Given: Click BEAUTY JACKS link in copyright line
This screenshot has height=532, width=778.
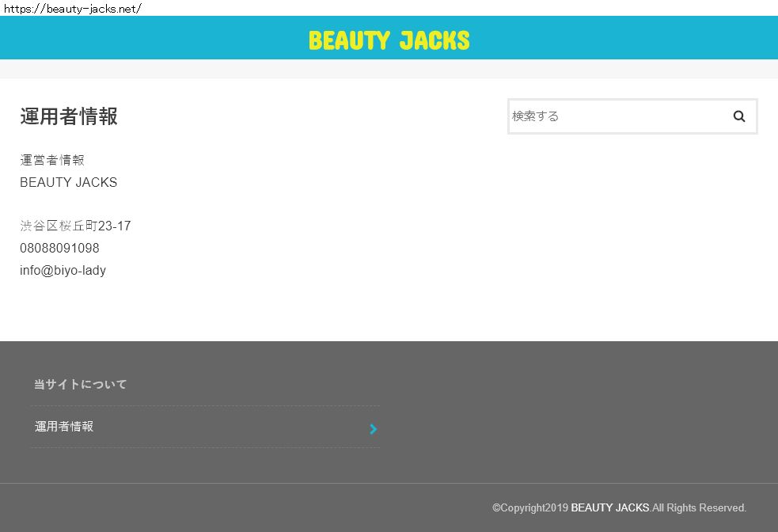Looking at the screenshot, I should [609, 507].
